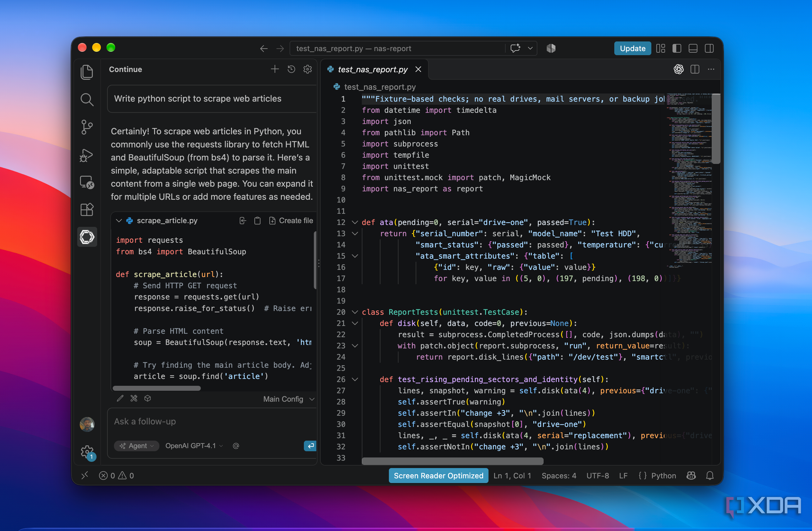Apply scrape_article.py code to file
This screenshot has height=531, width=812.
(243, 221)
